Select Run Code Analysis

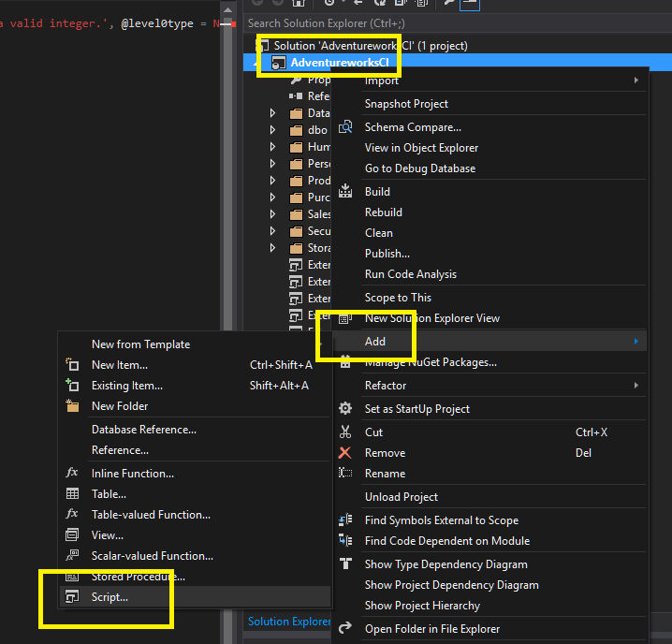tap(411, 274)
